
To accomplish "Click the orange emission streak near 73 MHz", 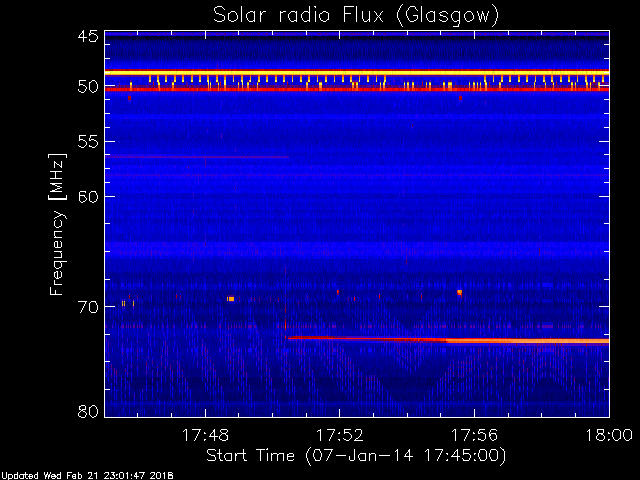I will [448, 340].
